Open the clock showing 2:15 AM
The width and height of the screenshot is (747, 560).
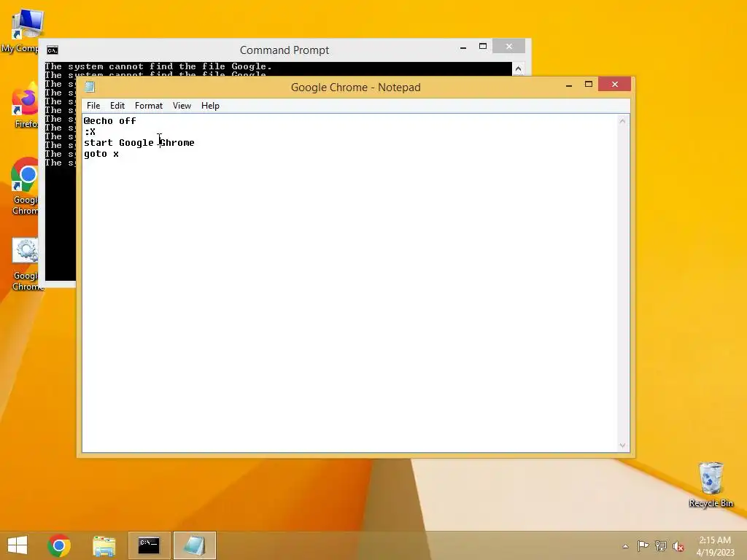coord(715,546)
